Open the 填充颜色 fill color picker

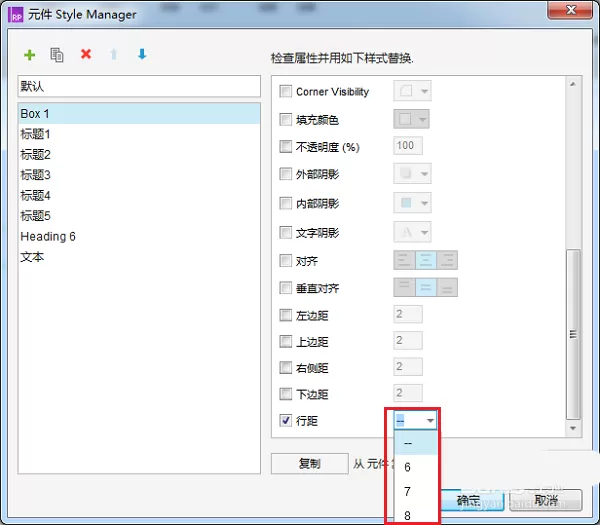click(411, 119)
